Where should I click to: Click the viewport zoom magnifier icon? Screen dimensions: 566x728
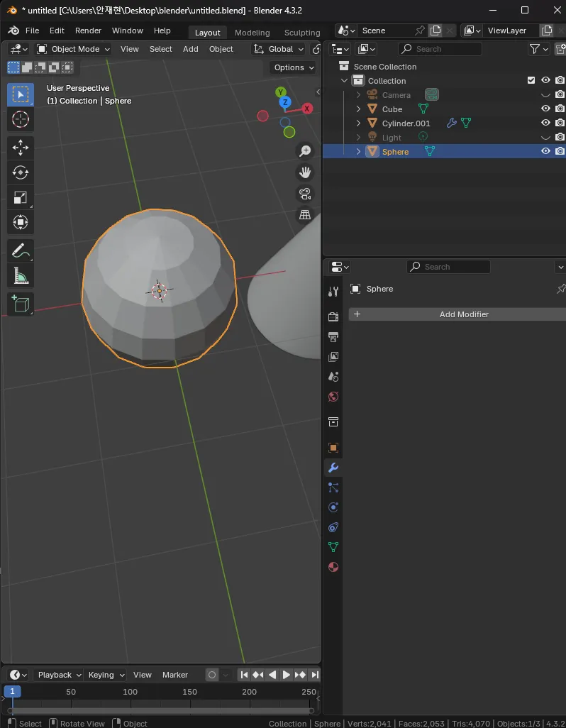[305, 150]
